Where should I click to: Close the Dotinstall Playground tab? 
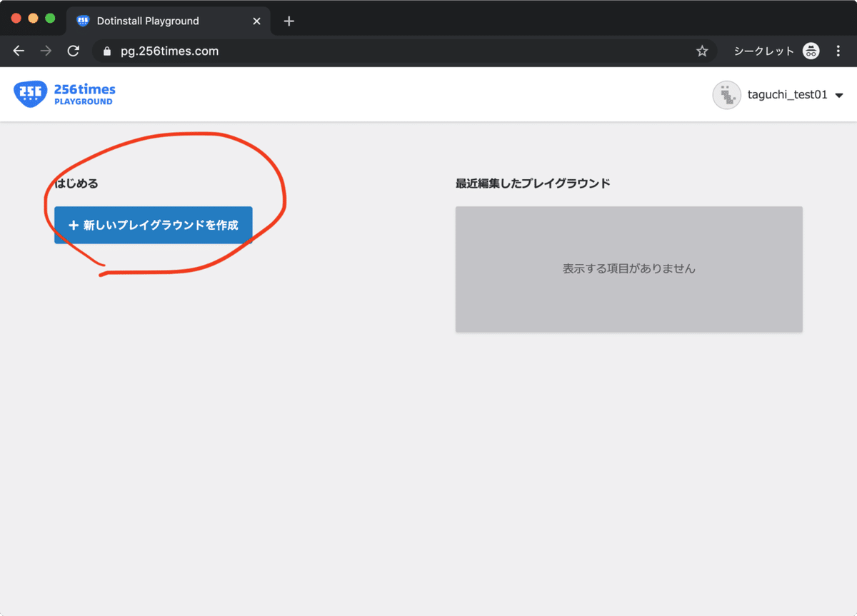(x=256, y=21)
